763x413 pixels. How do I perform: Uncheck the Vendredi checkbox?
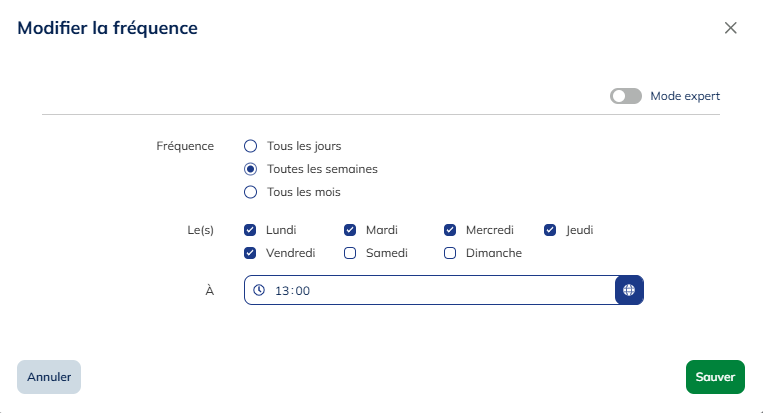250,253
